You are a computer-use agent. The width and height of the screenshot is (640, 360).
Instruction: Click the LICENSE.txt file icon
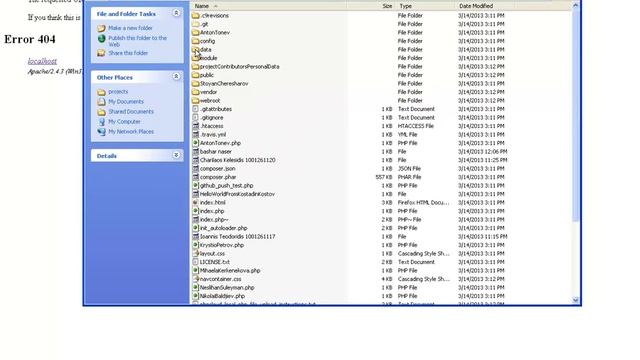196,262
